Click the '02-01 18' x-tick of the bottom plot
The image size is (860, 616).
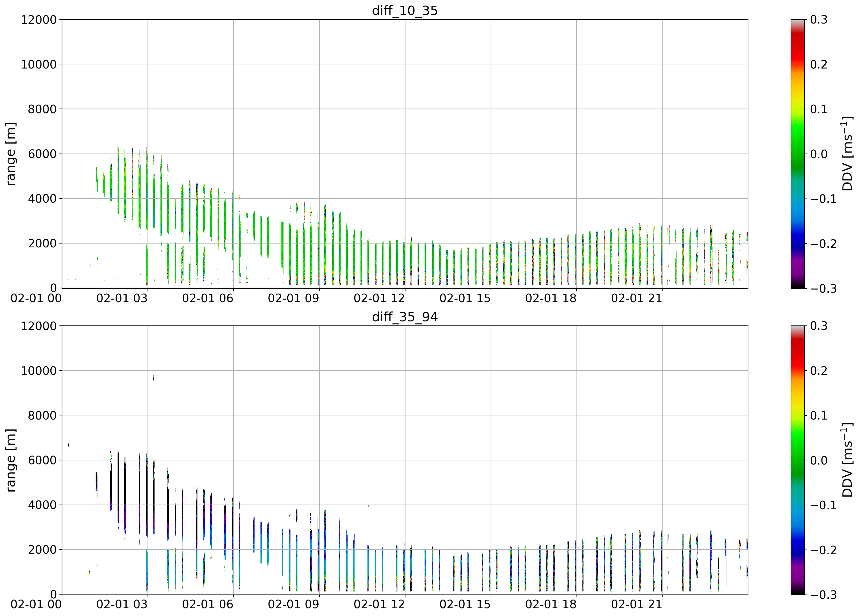coord(551,604)
